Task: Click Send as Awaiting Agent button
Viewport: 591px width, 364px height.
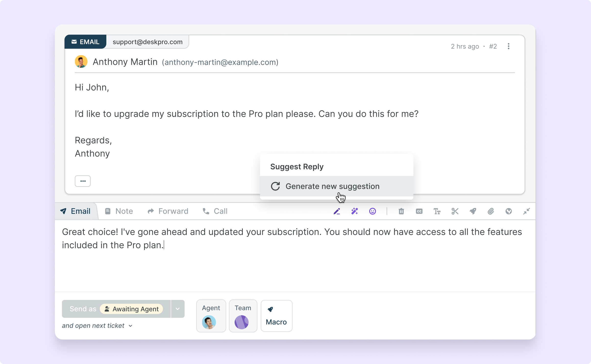Action: (116, 309)
